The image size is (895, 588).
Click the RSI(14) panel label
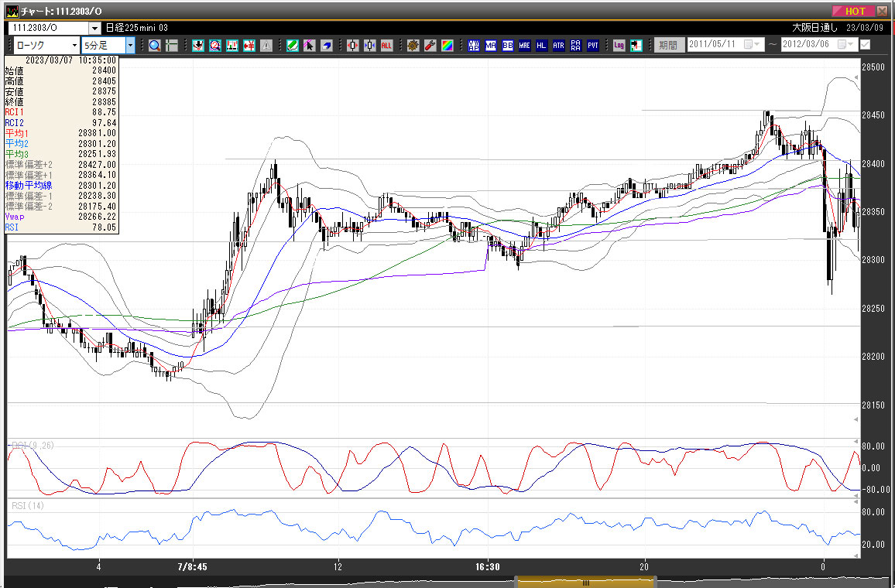click(x=27, y=506)
